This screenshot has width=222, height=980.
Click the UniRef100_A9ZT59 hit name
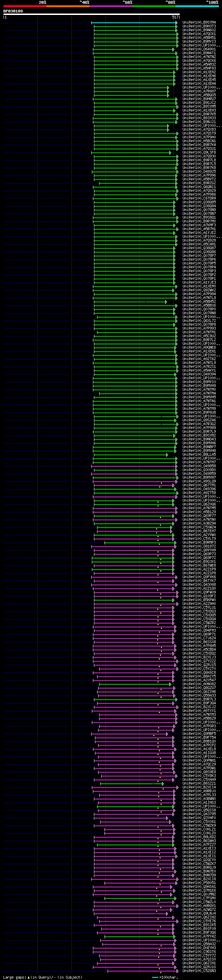[199, 493]
